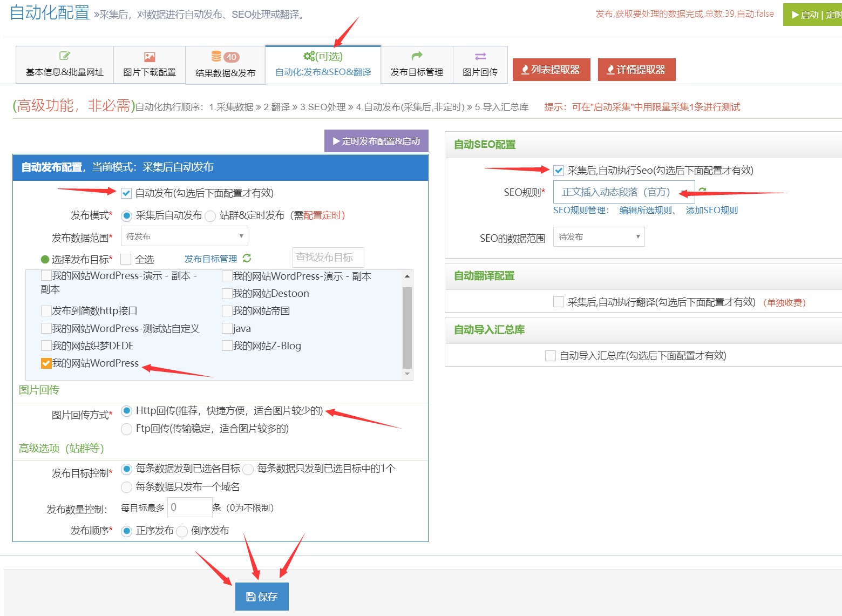Switch to 结果数据&发布 tab
This screenshot has height=616, width=842.
click(225, 65)
